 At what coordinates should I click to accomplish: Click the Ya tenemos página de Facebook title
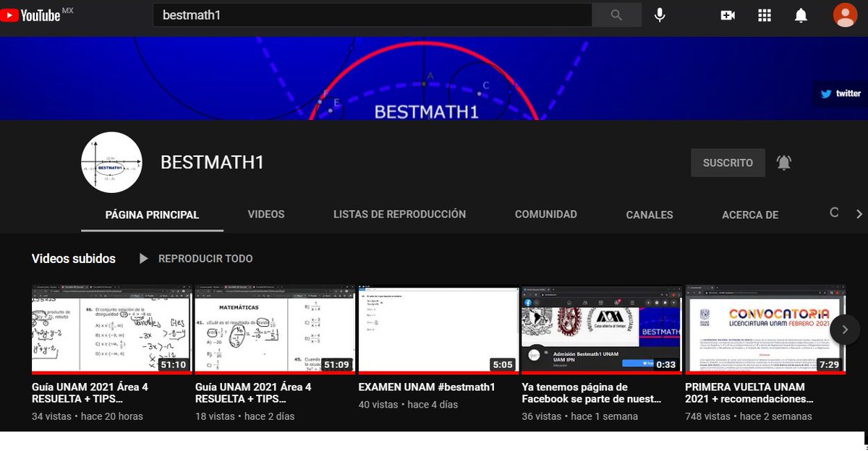[592, 393]
